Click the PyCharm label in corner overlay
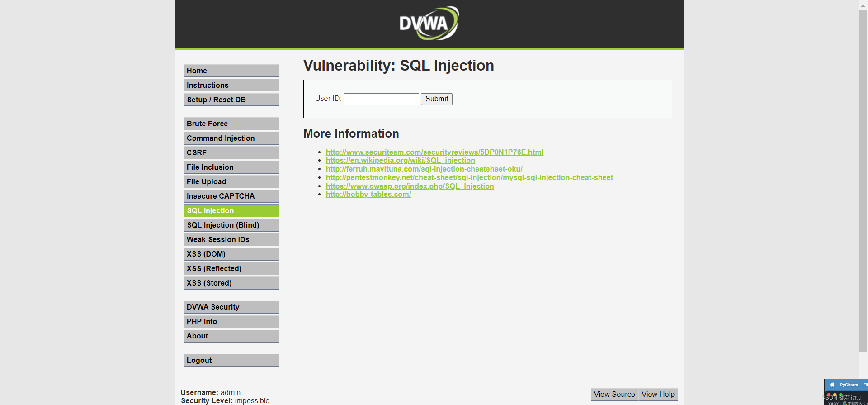The width and height of the screenshot is (868, 405). [849, 385]
